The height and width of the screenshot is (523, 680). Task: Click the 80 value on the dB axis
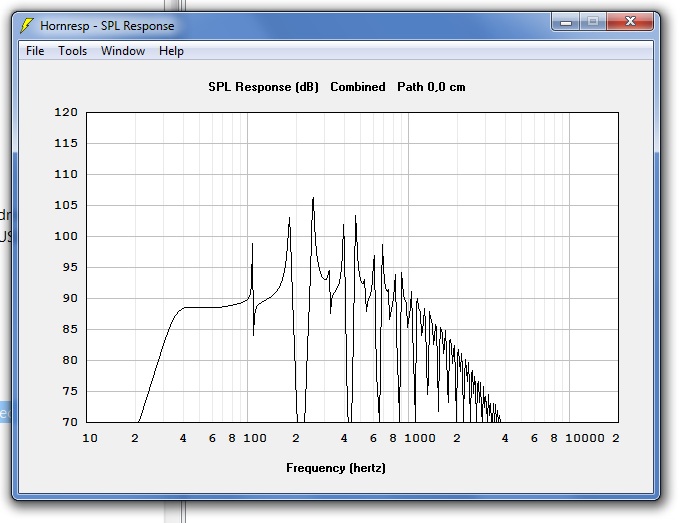pos(70,360)
